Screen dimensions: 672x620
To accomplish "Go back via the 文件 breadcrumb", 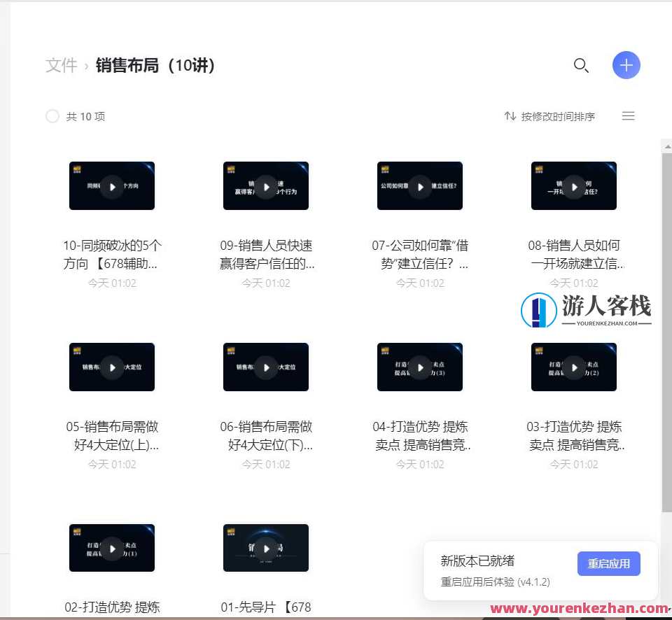I will coord(60,65).
